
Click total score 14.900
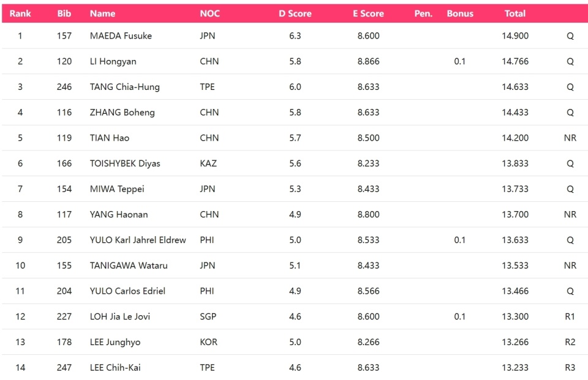pyautogui.click(x=515, y=35)
